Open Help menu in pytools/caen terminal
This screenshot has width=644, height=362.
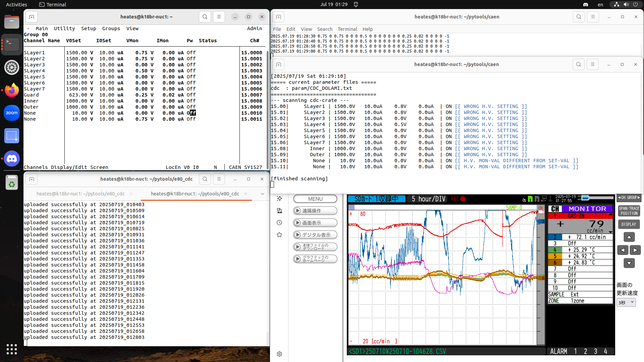[x=368, y=29]
